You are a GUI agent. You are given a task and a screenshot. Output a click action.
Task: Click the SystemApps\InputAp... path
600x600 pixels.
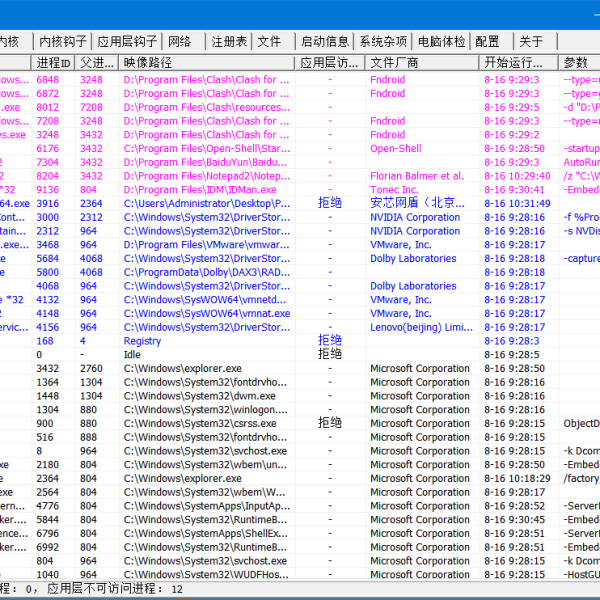click(207, 506)
